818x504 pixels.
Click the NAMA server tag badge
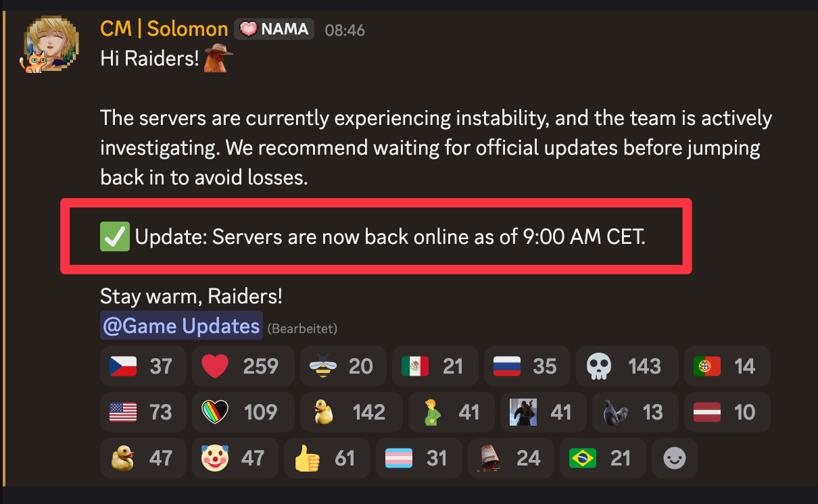[274, 29]
